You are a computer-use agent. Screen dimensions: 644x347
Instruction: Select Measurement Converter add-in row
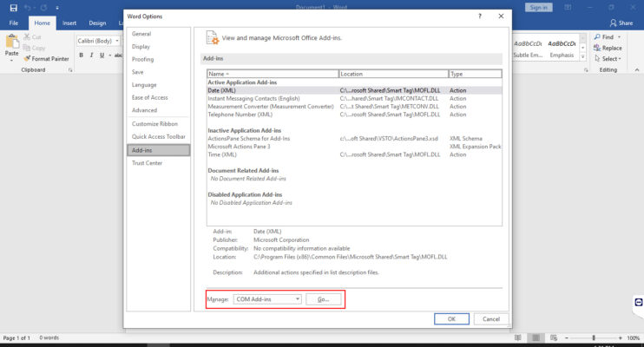pos(354,107)
